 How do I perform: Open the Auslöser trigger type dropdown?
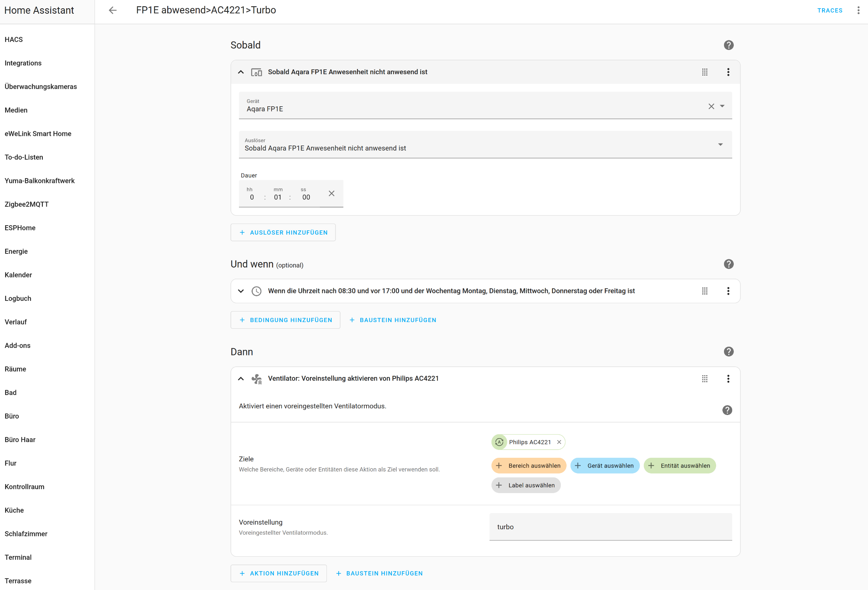tap(720, 145)
